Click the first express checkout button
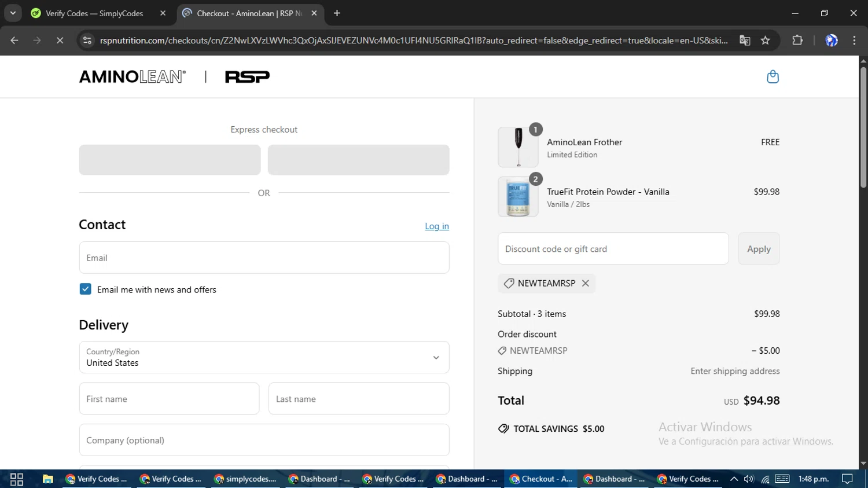Screen dimensions: 868x488 [x=170, y=160]
